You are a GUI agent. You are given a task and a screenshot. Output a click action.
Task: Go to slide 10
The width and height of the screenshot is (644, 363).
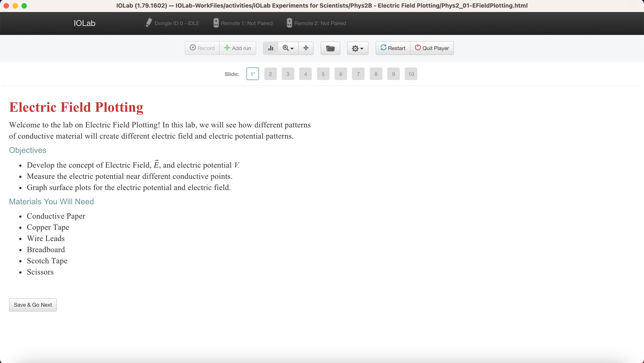coord(411,74)
